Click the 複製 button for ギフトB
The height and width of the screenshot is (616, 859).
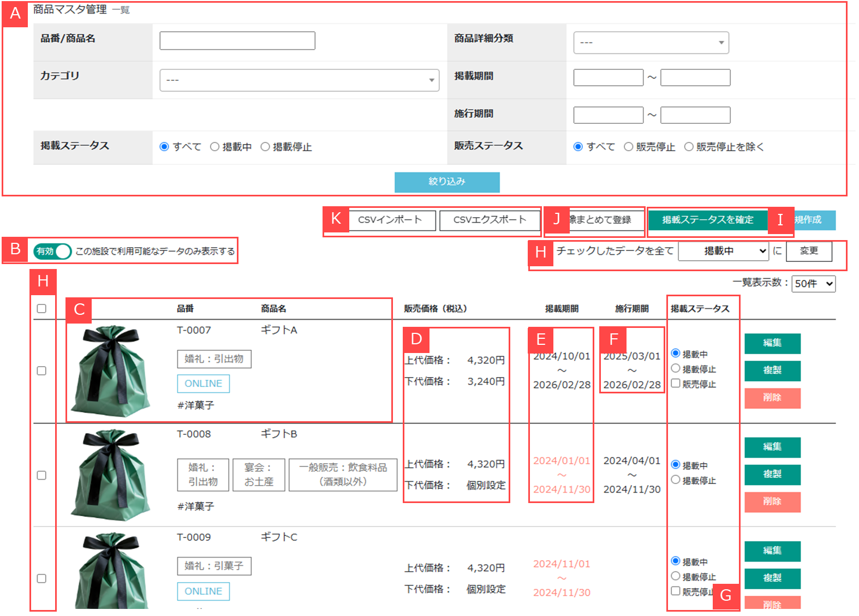[x=772, y=474]
